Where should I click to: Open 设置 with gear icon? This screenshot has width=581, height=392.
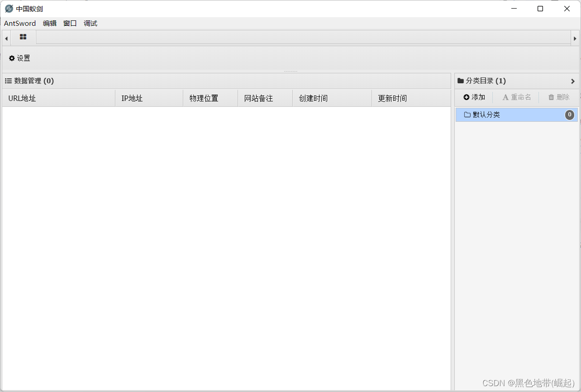click(x=19, y=58)
